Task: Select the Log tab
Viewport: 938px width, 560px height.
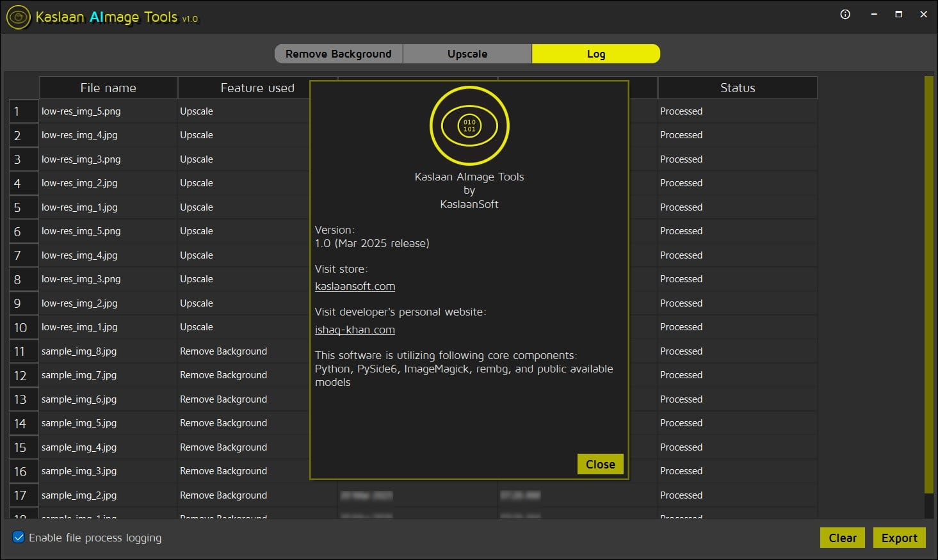Action: [x=595, y=54]
